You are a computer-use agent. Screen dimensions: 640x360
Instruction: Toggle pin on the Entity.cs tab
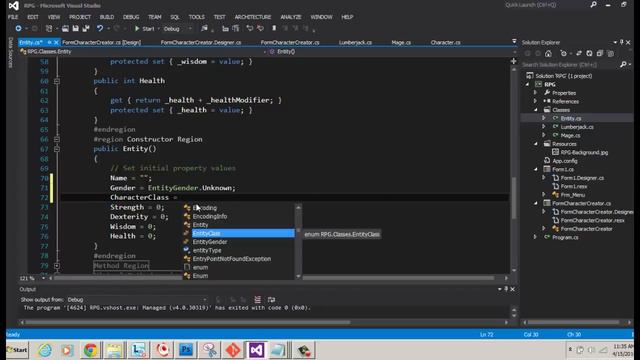coord(49,42)
